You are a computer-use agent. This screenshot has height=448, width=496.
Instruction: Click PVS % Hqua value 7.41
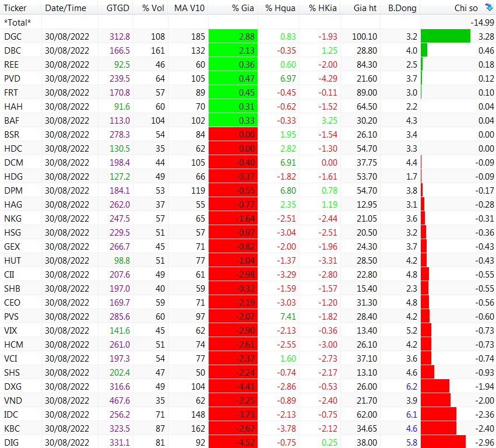tap(288, 316)
